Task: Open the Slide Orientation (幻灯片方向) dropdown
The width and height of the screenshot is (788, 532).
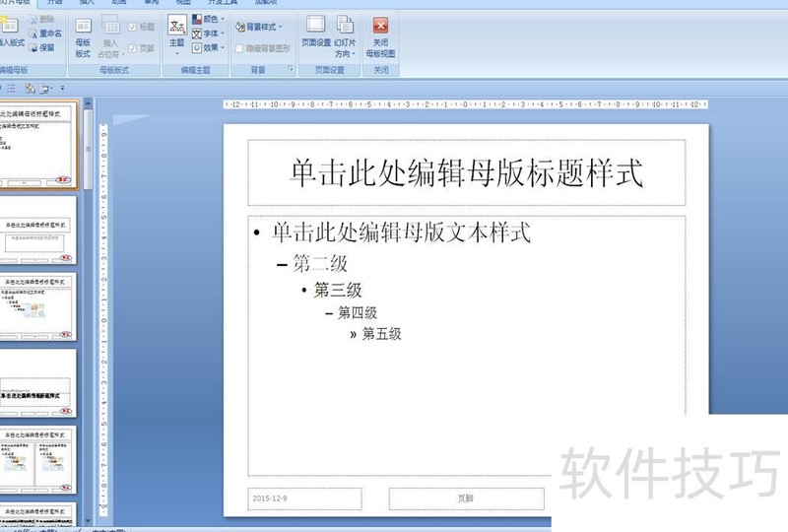Action: 345,36
